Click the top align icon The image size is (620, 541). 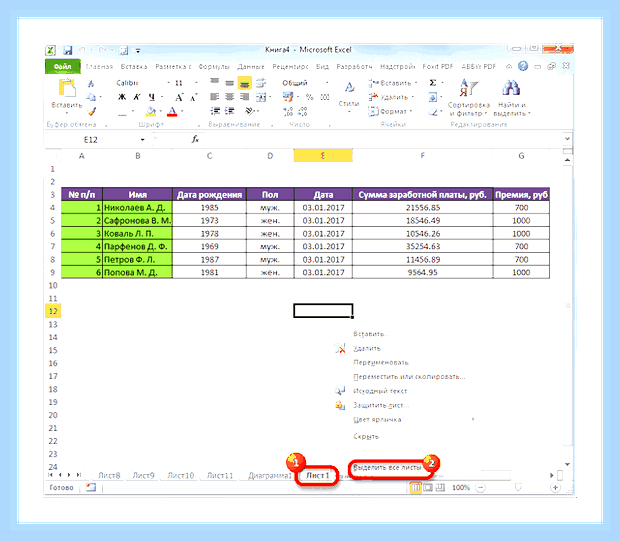coord(215,82)
